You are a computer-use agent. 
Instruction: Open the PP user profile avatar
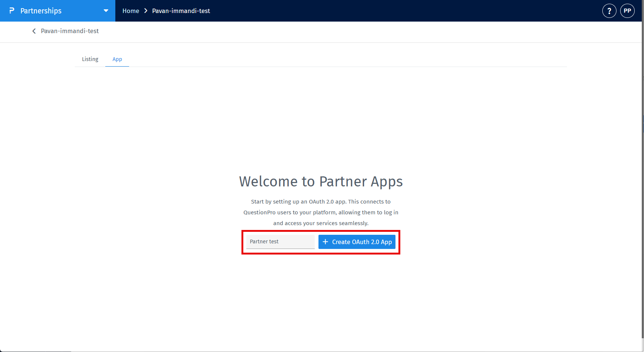coord(627,11)
